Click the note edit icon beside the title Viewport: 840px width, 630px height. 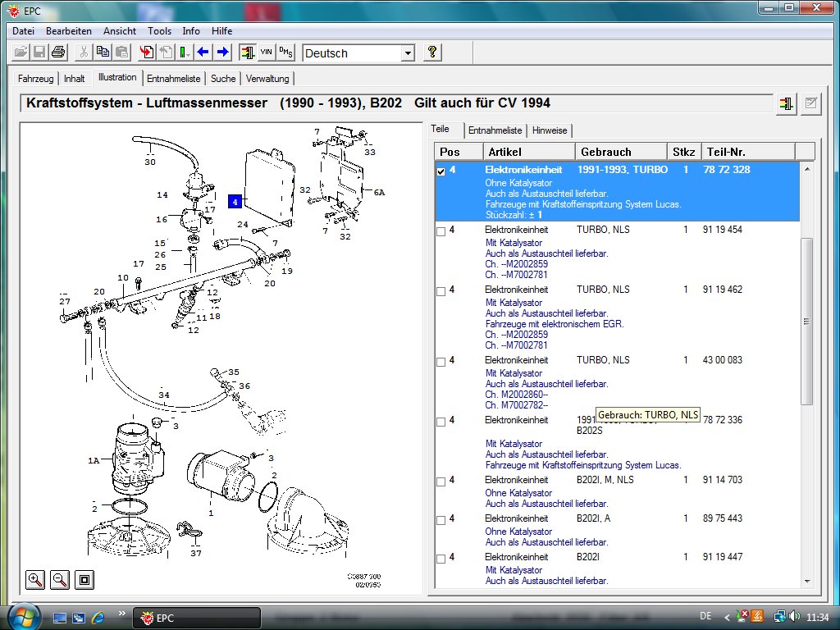pyautogui.click(x=811, y=103)
